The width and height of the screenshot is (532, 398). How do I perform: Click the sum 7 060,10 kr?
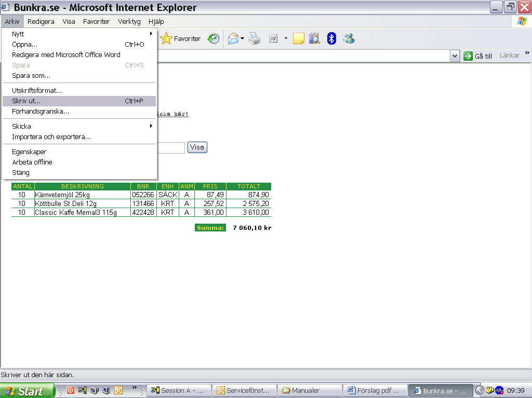(252, 228)
